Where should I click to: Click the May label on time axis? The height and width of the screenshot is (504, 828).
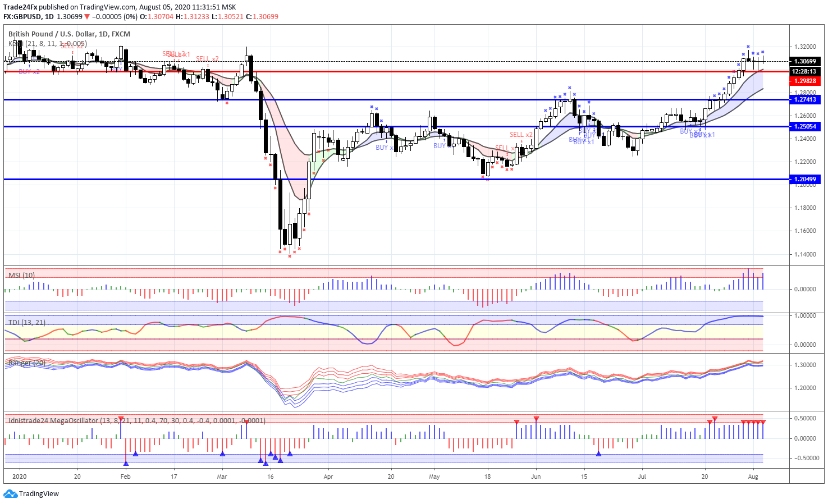click(434, 477)
